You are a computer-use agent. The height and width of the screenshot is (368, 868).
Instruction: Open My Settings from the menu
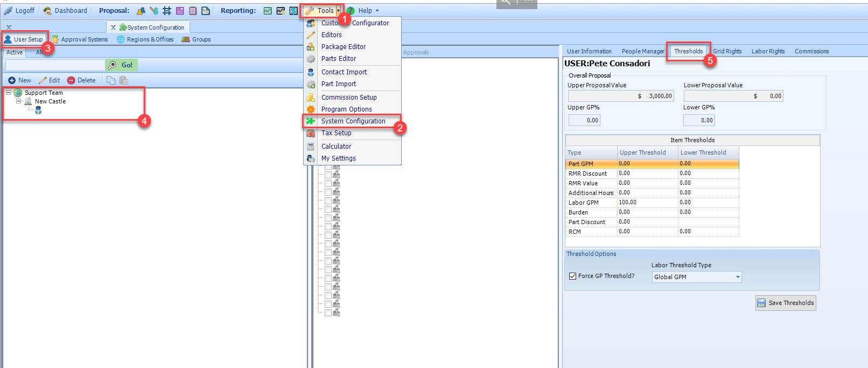(x=338, y=158)
